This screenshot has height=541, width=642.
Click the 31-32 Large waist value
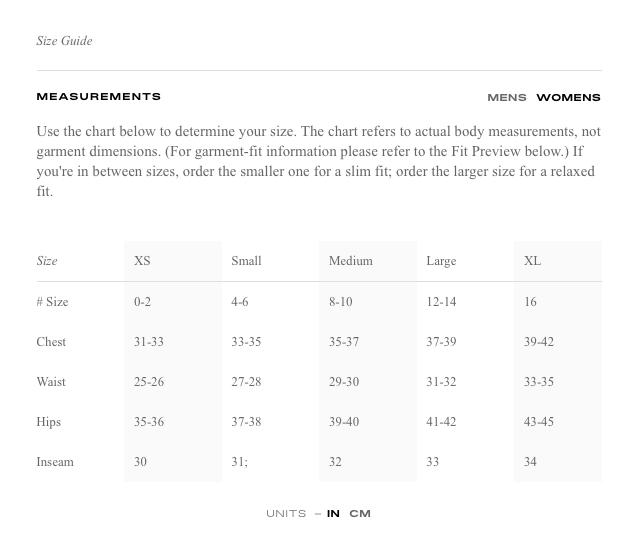pyautogui.click(x=441, y=382)
